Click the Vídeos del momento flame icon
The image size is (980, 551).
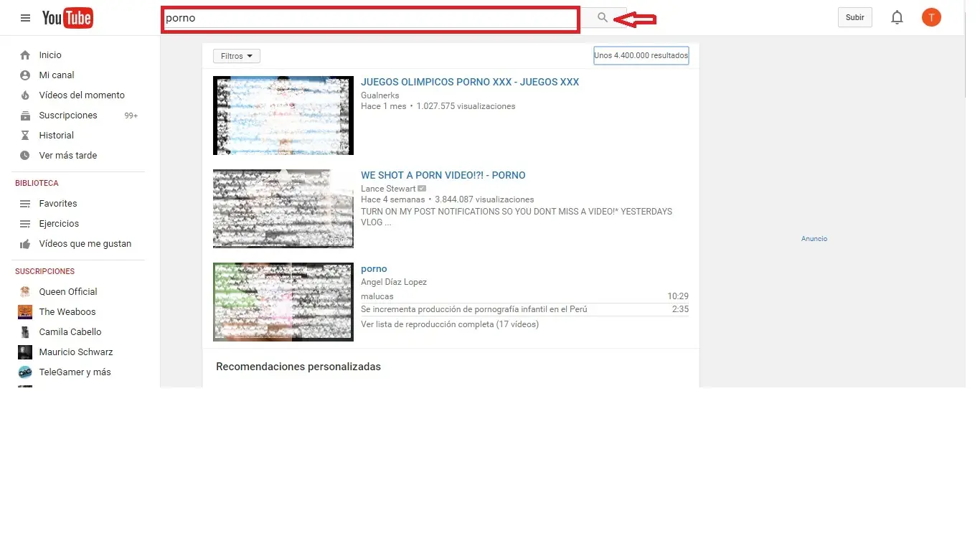click(25, 95)
